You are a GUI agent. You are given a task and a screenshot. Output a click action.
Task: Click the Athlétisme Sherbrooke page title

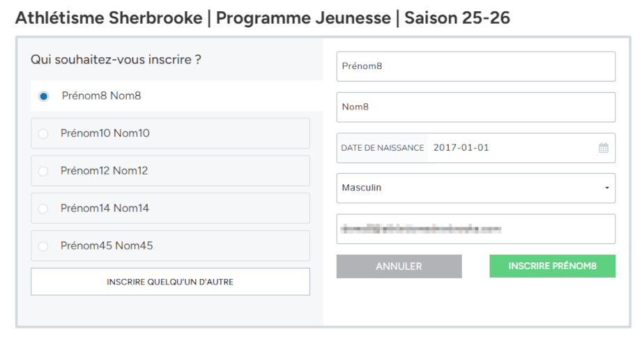263,17
